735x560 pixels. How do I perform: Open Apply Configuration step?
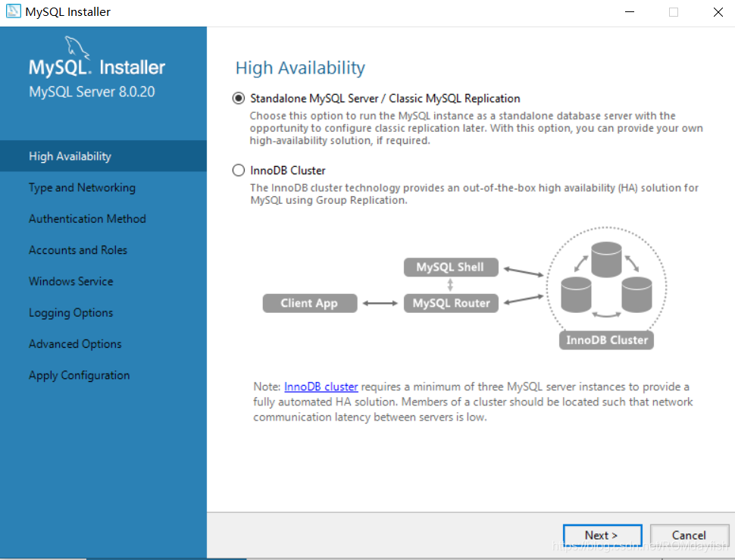(80, 375)
